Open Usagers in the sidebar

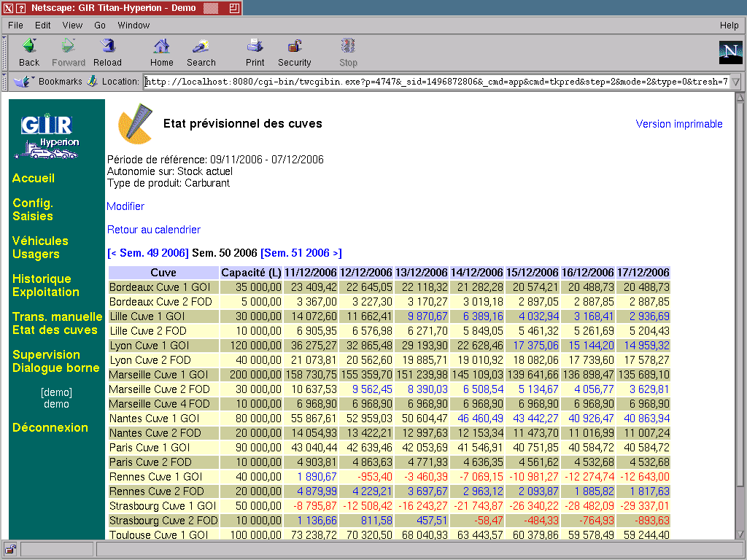tap(36, 254)
